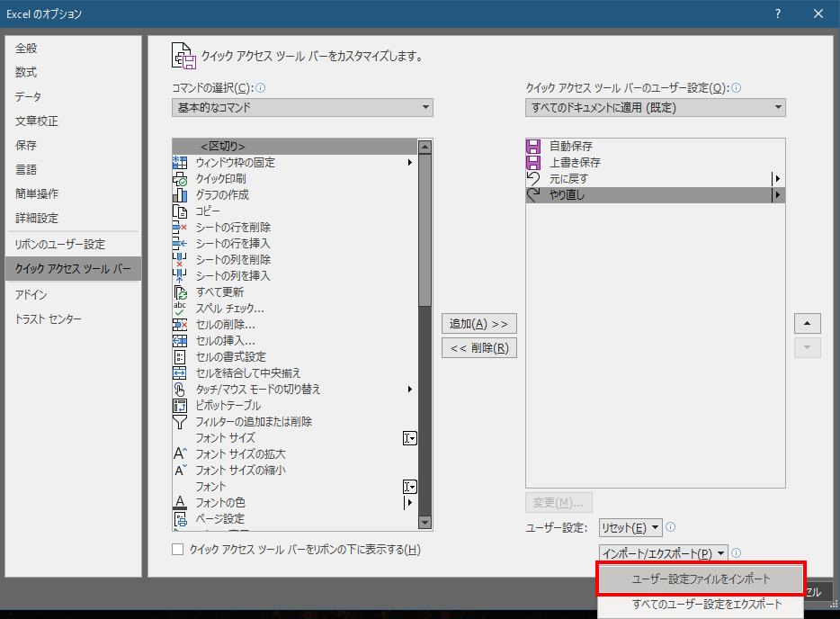Move selected command up with arrow button

point(808,323)
